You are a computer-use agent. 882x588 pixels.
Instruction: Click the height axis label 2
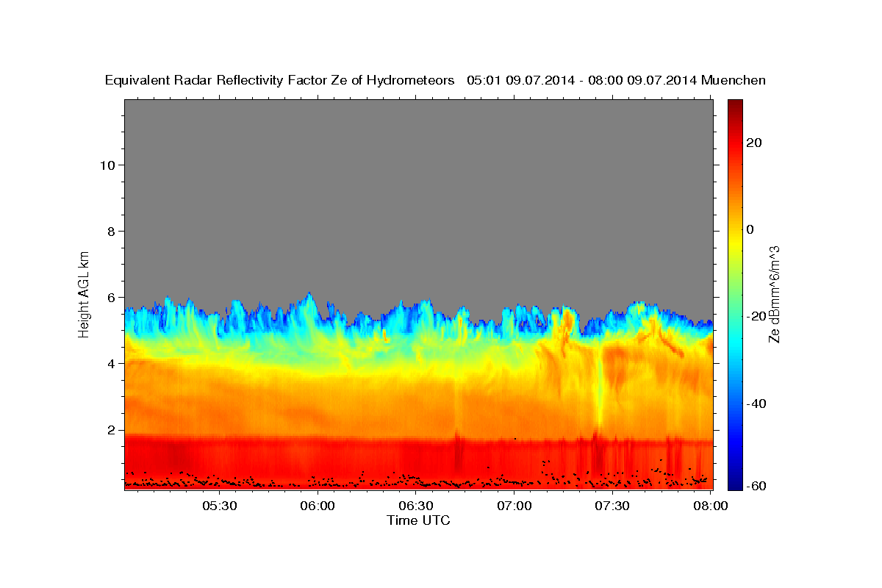[x=110, y=429]
